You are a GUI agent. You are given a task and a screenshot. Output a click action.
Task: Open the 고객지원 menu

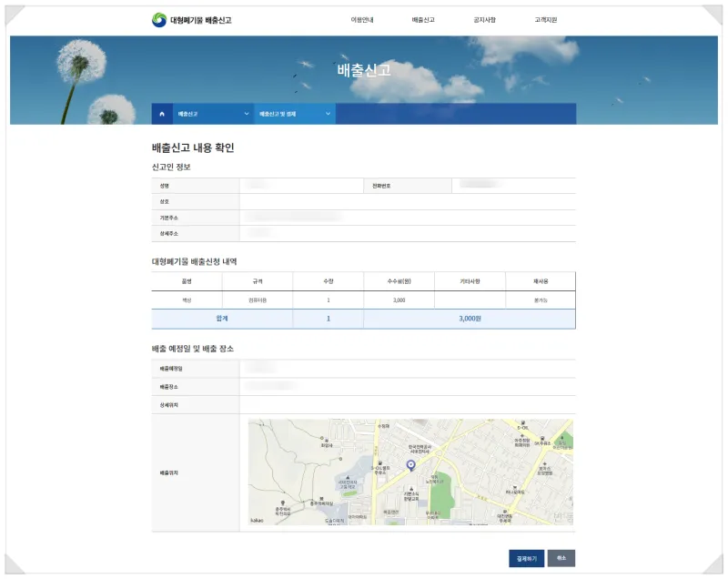(546, 19)
